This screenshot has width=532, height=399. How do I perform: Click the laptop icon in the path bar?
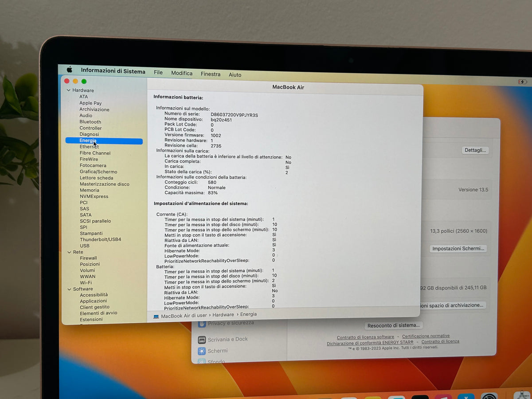coord(156,317)
